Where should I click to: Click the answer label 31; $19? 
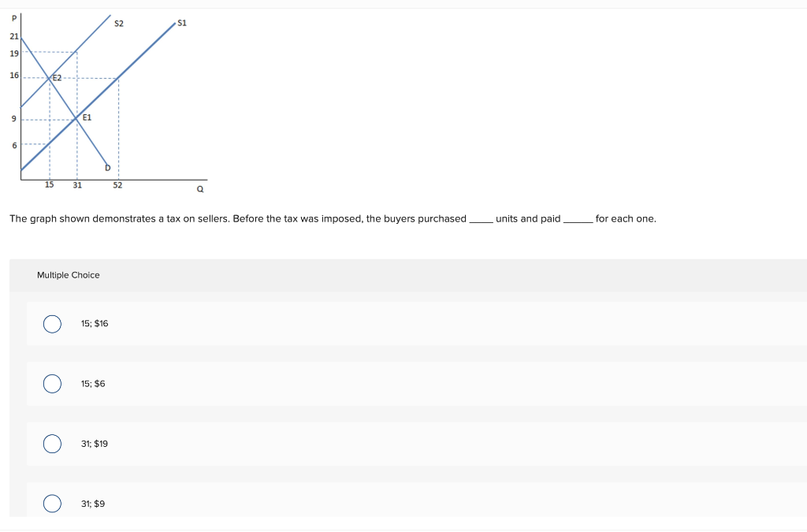pos(93,444)
